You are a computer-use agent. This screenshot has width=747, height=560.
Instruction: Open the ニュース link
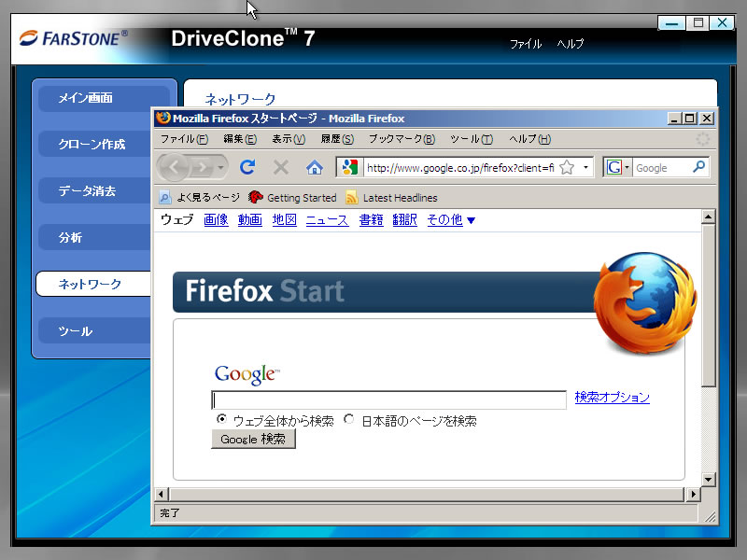click(x=328, y=219)
